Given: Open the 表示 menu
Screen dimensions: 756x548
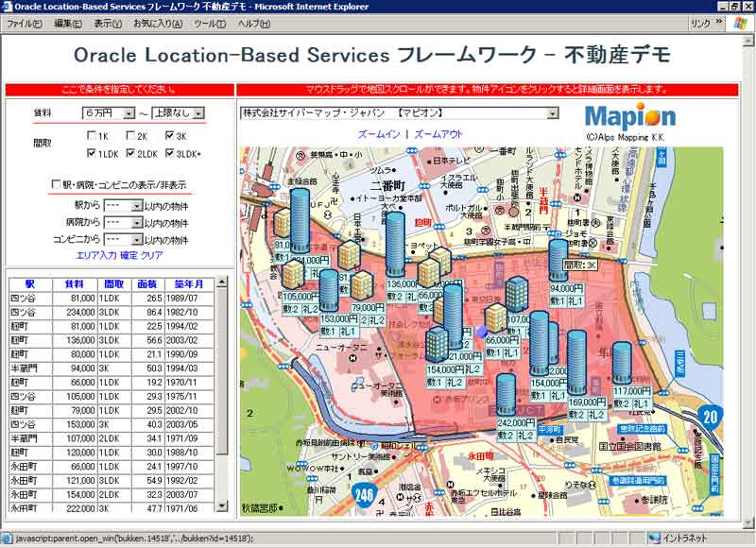Looking at the screenshot, I should [108, 23].
